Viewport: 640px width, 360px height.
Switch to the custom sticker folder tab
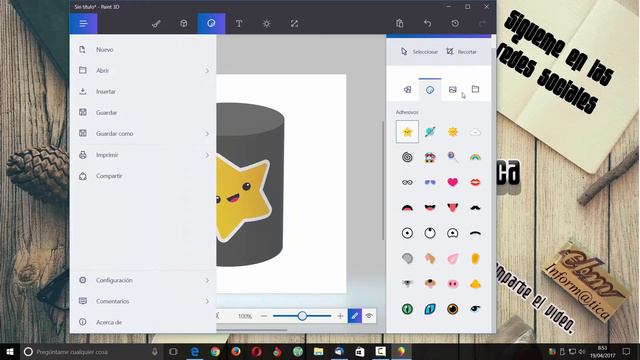click(476, 89)
